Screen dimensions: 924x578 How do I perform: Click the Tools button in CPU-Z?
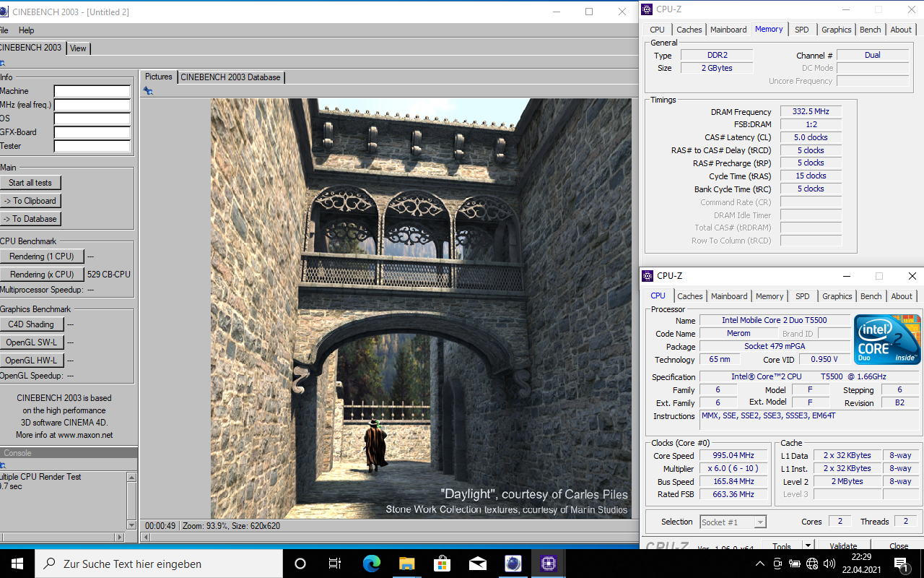click(781, 546)
